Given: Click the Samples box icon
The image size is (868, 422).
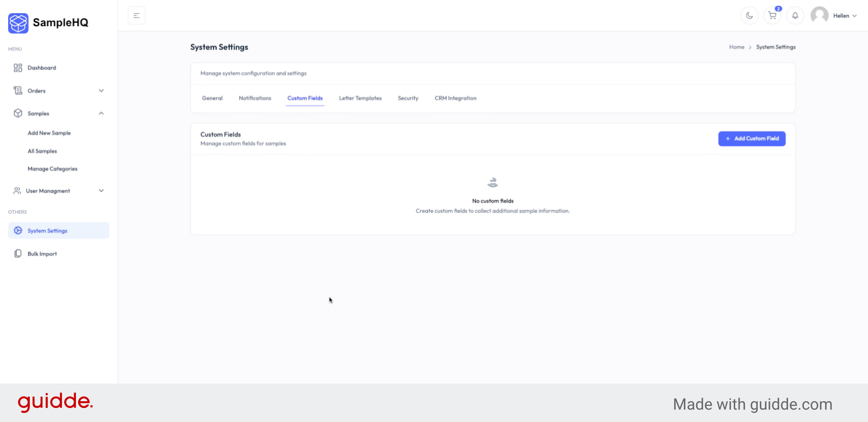Looking at the screenshot, I should 18,113.
